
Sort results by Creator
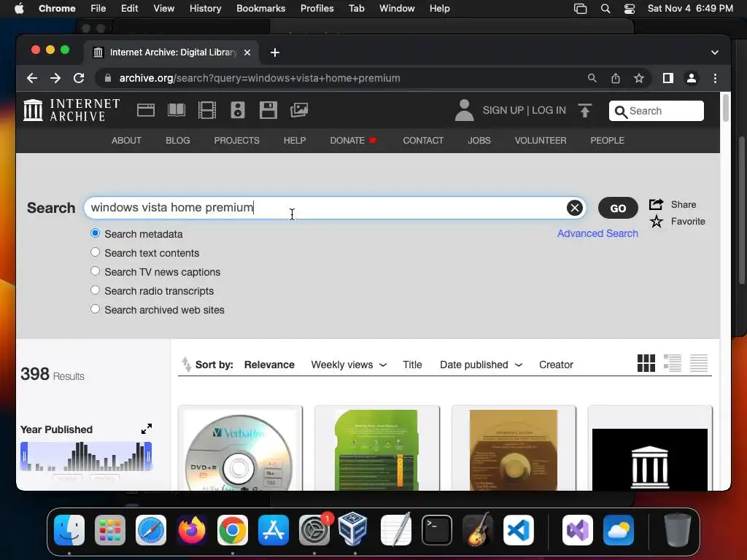pos(556,365)
